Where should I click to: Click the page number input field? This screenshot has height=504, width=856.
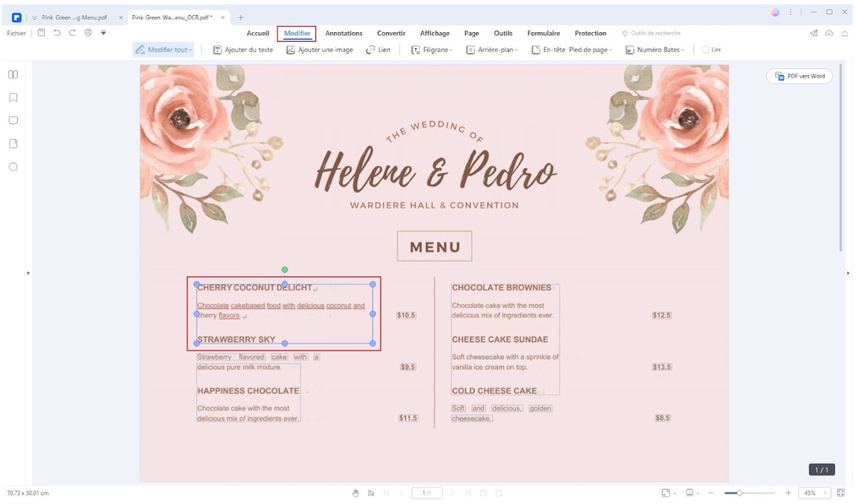(x=427, y=493)
